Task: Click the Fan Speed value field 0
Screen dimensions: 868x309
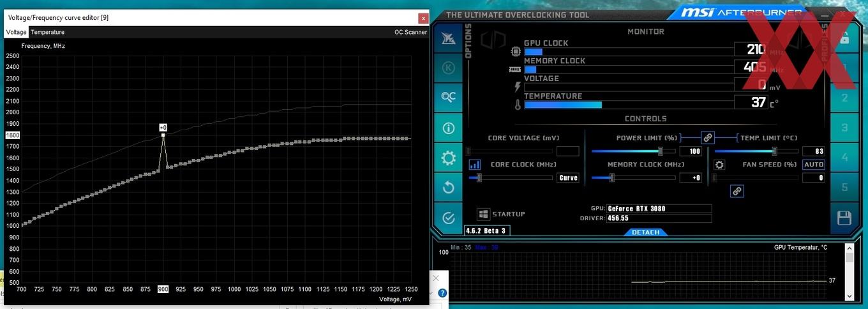Action: pyautogui.click(x=814, y=178)
